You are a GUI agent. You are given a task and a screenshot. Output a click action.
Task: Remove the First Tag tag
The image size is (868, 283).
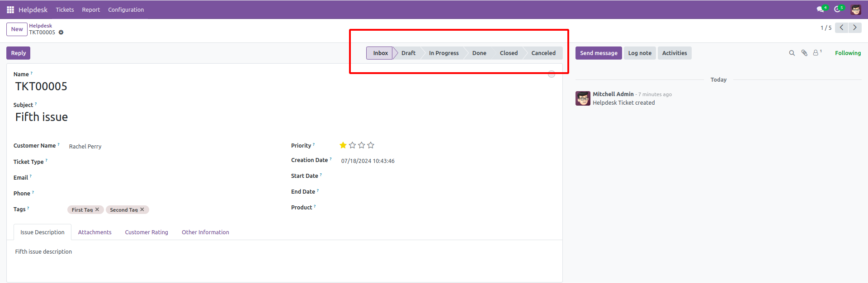pos(97,209)
